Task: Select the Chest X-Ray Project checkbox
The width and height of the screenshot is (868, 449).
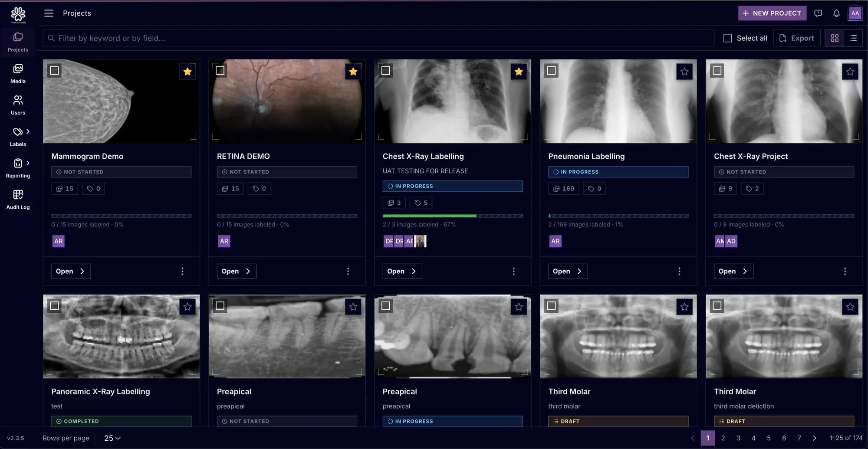Action: (x=717, y=70)
